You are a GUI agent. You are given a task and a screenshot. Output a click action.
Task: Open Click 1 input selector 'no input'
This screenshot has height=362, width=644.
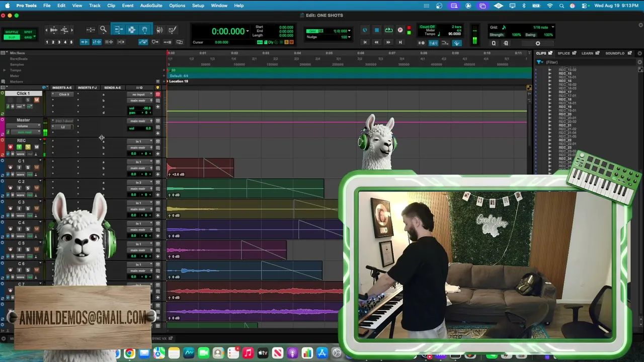140,95
